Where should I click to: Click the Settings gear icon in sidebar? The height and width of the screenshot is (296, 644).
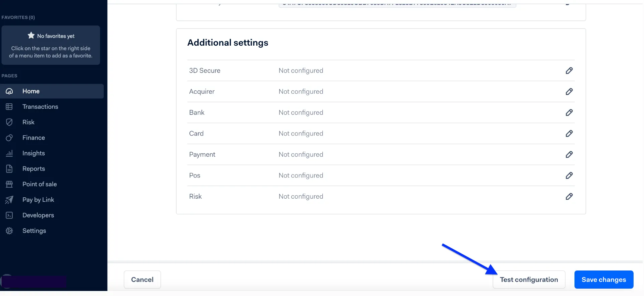tap(9, 231)
